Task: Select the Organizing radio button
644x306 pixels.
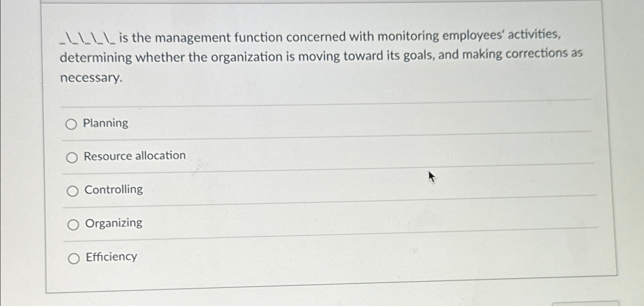Action: coord(73,225)
